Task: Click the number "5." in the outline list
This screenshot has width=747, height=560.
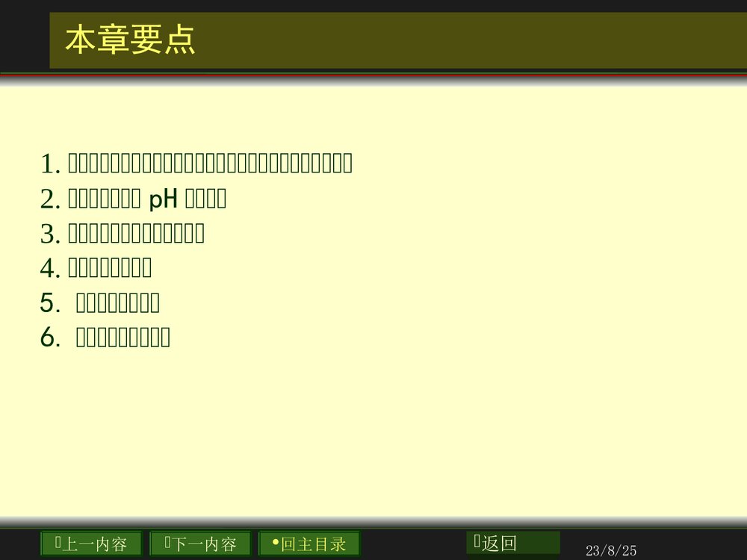Action: click(49, 302)
